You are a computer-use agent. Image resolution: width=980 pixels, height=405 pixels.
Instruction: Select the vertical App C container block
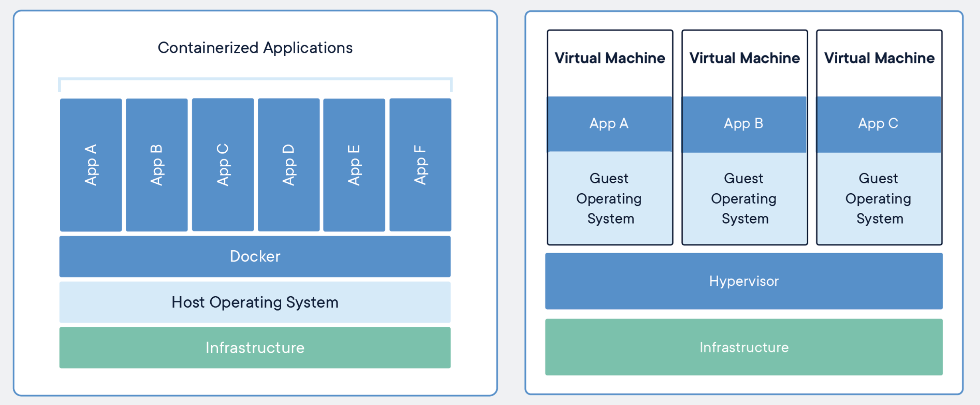tap(223, 165)
